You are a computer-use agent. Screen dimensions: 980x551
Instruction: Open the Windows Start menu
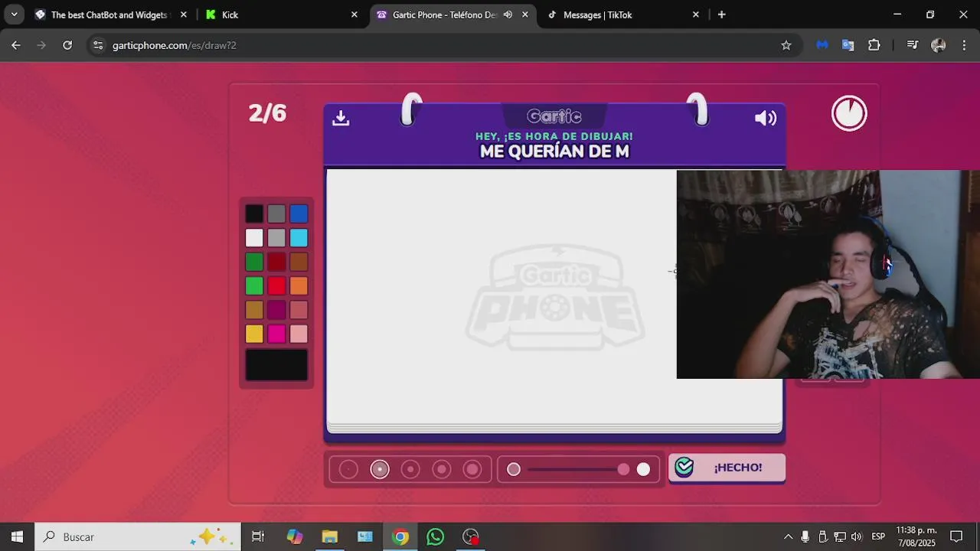pyautogui.click(x=17, y=536)
